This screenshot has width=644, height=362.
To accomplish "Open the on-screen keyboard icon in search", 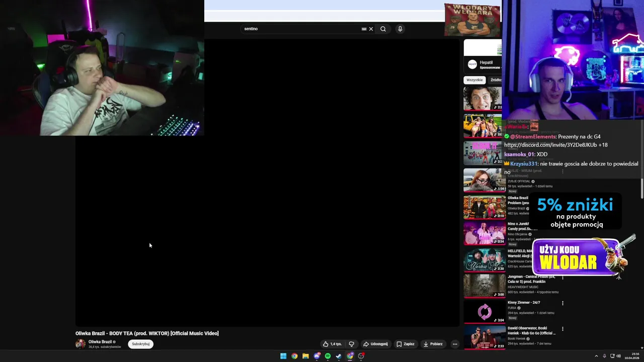I will (x=364, y=29).
